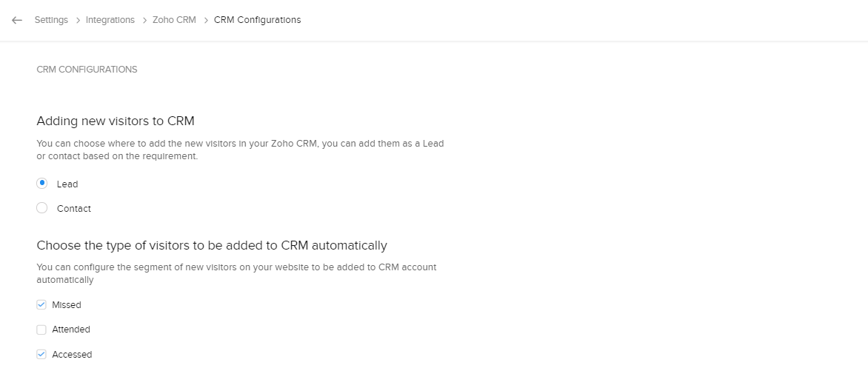
Task: Click the 'Accessed' label text
Action: pos(72,355)
